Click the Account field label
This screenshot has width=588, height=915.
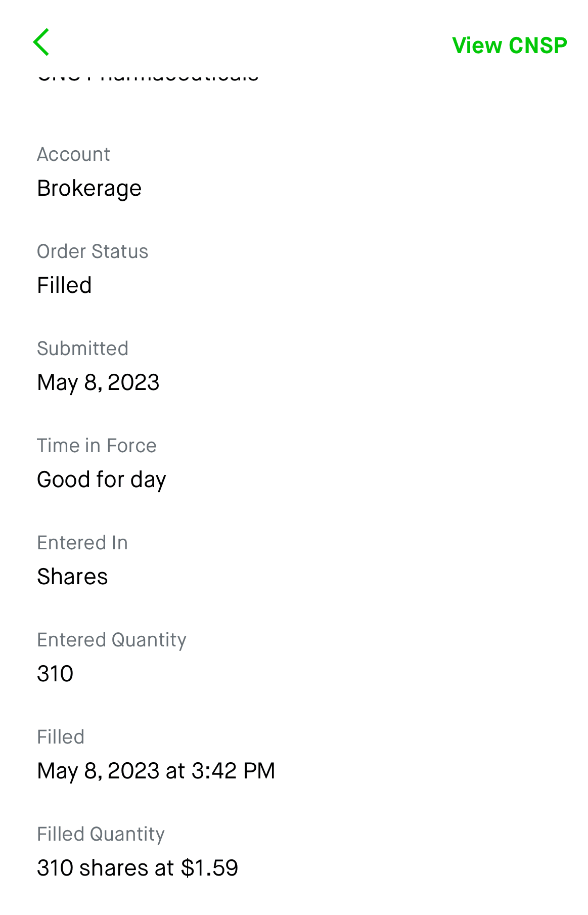[x=73, y=154]
